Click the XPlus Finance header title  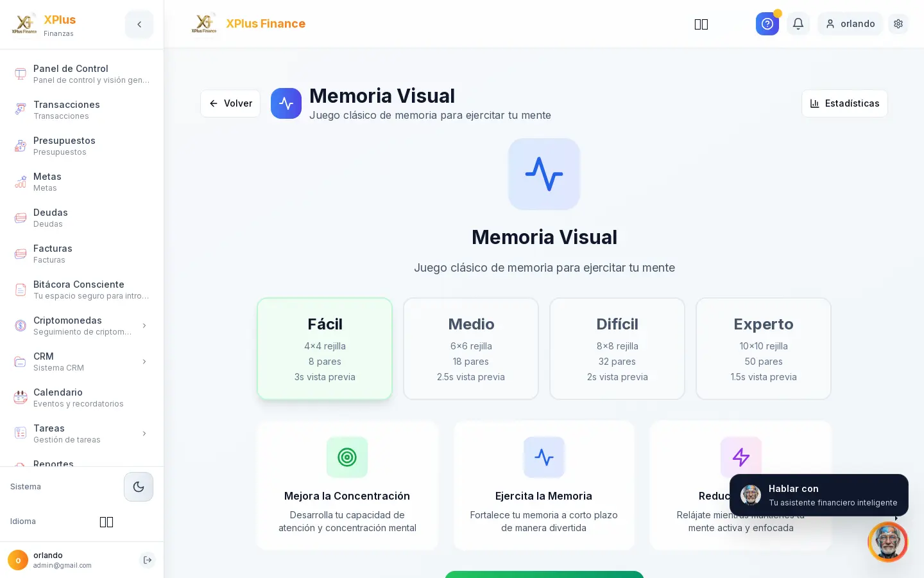point(266,24)
